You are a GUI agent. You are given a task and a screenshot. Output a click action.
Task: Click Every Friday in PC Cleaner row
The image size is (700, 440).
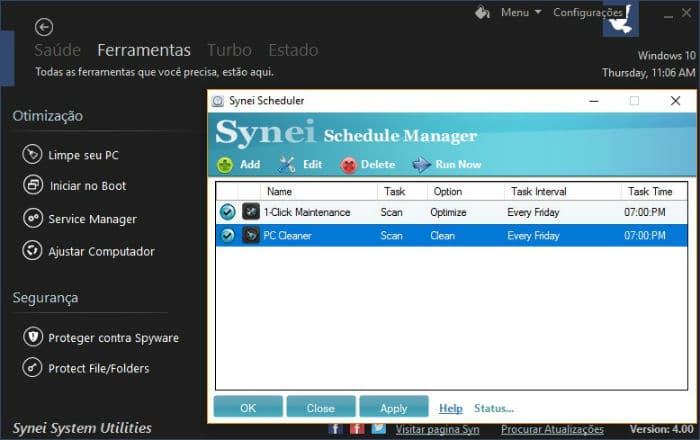pyautogui.click(x=533, y=236)
